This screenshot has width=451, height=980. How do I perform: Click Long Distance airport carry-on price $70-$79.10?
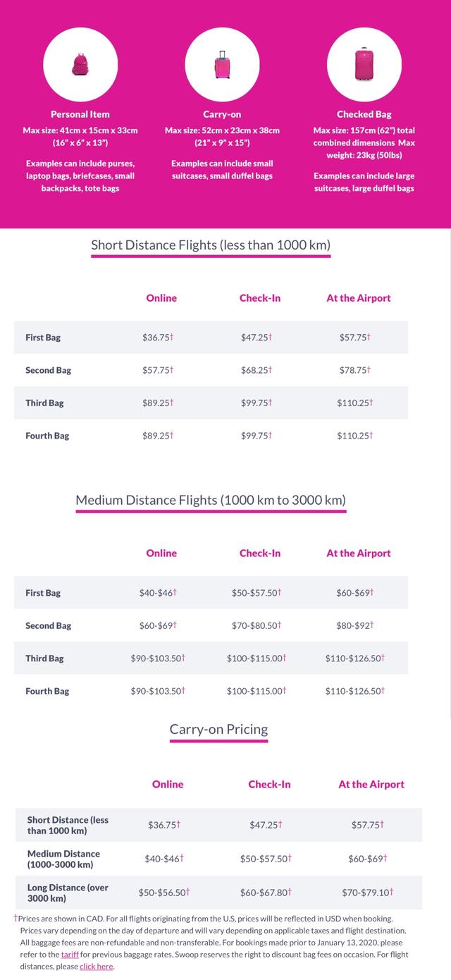coord(365,893)
